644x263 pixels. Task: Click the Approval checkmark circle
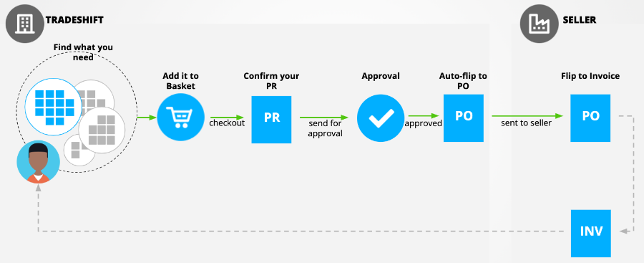click(381, 118)
